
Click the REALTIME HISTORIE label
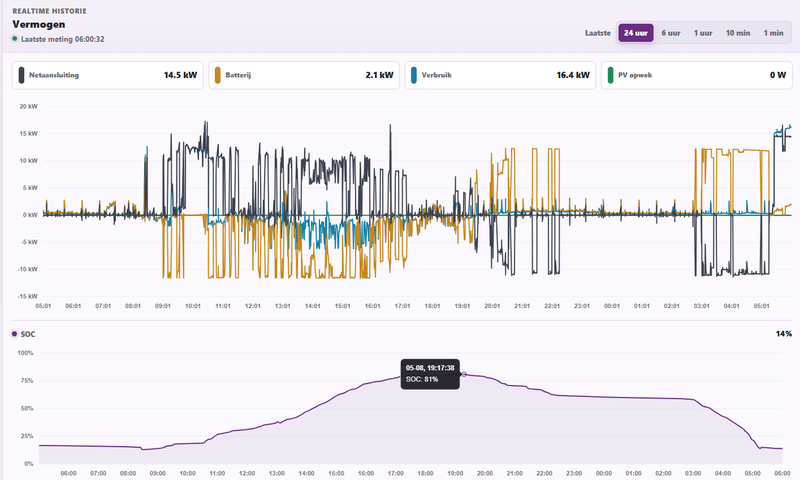pyautogui.click(x=49, y=11)
